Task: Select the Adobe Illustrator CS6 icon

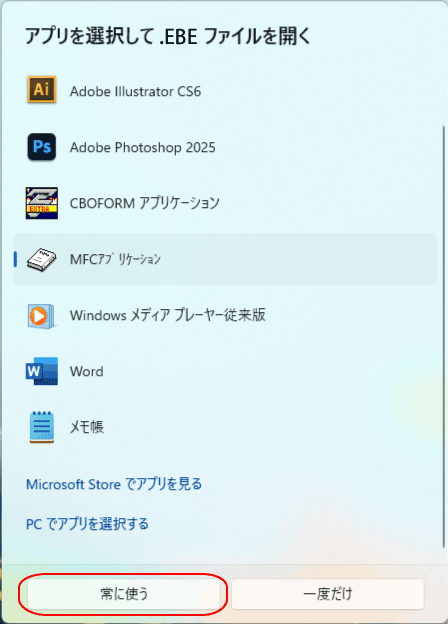Action: point(42,90)
